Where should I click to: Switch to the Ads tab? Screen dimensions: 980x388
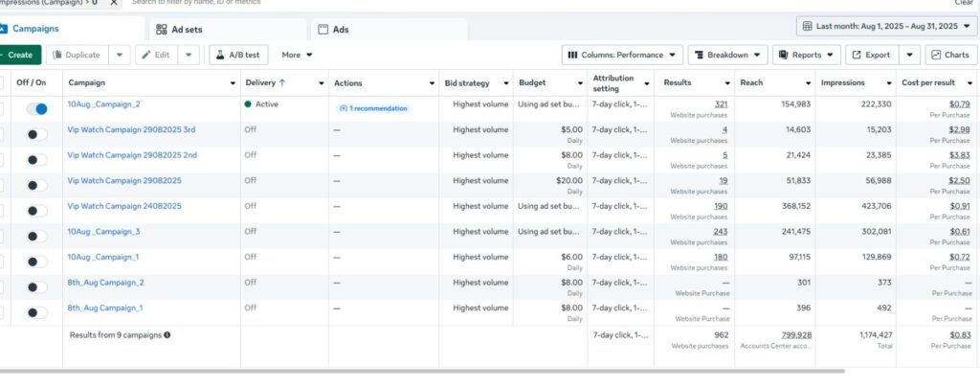(x=340, y=30)
